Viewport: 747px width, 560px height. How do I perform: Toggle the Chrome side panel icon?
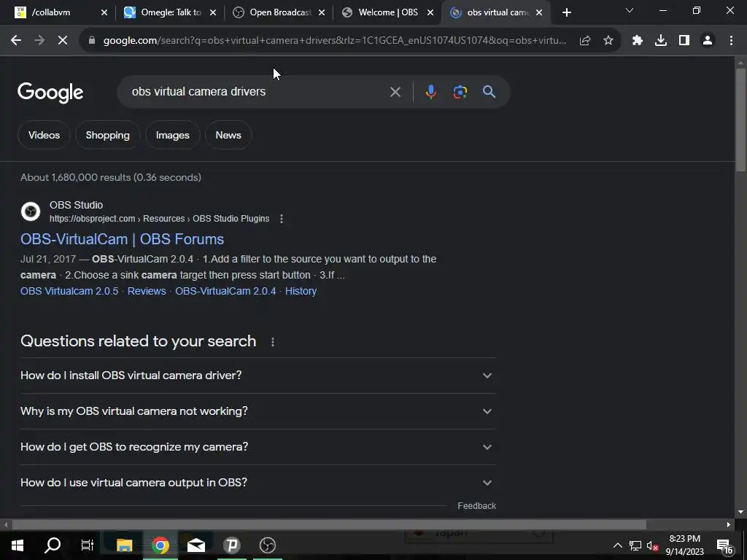click(x=684, y=41)
